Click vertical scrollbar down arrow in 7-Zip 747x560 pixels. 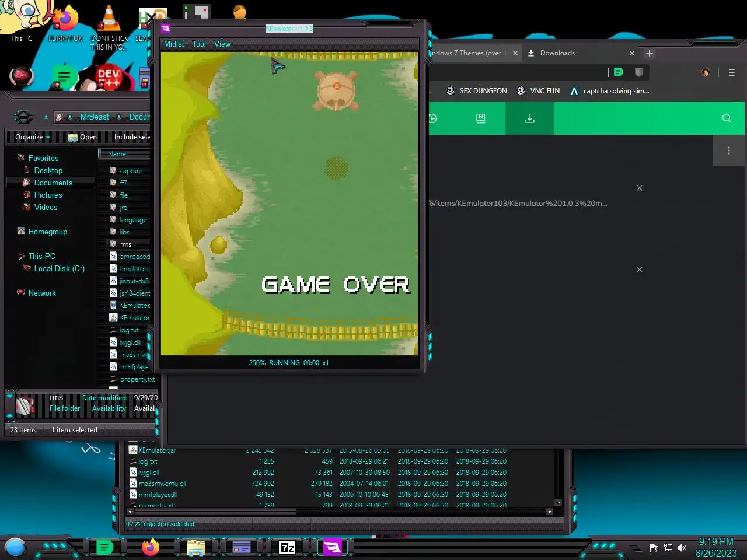(x=558, y=503)
